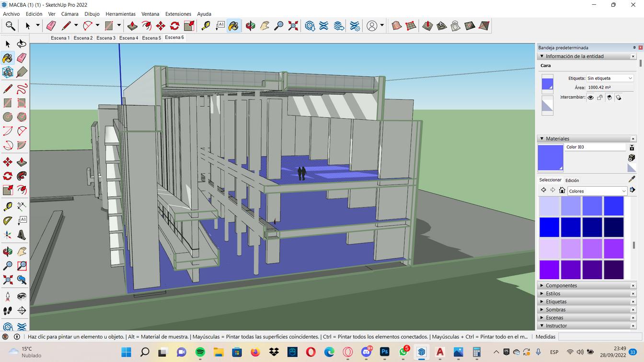
Task: Toggle the lock icon in entity info
Action: 600,97
